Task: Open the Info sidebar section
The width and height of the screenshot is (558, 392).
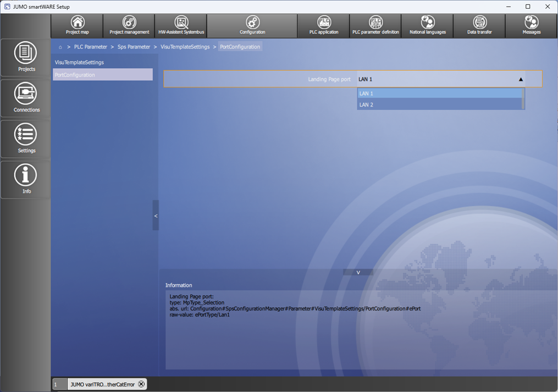Action: pyautogui.click(x=26, y=179)
